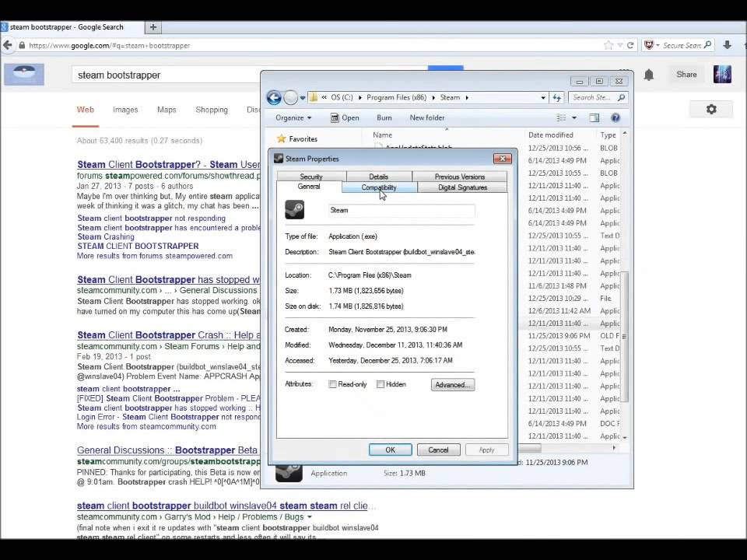Click Cancel in Steam Properties
This screenshot has height=560, width=747.
coord(438,450)
